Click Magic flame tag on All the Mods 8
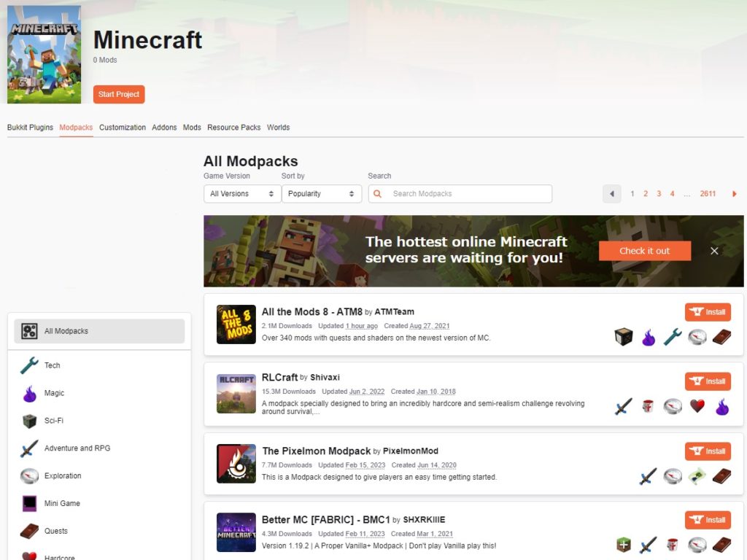The width and height of the screenshot is (747, 560). pos(649,337)
